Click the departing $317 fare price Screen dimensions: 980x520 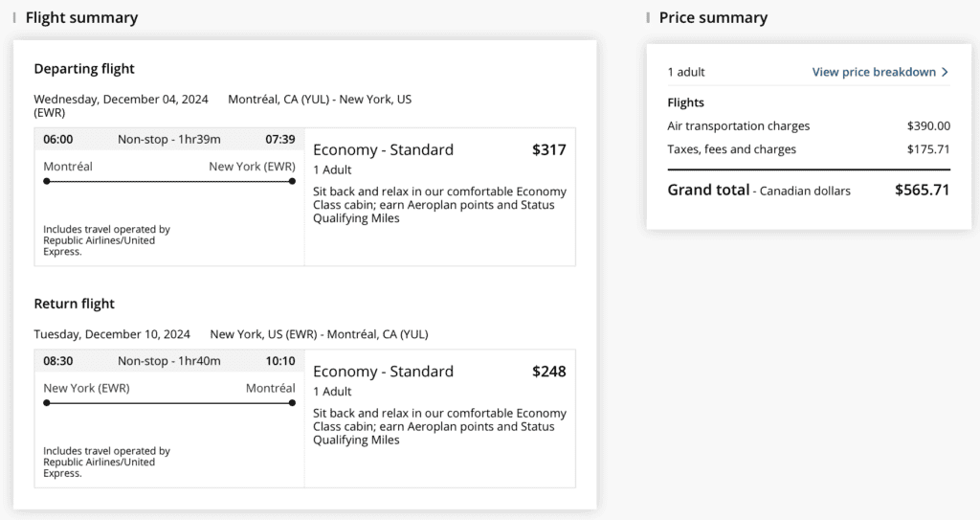point(548,149)
